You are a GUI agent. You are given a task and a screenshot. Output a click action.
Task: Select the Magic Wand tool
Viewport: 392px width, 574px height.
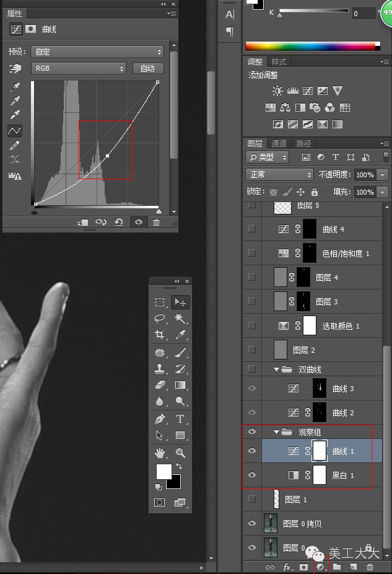pos(180,318)
